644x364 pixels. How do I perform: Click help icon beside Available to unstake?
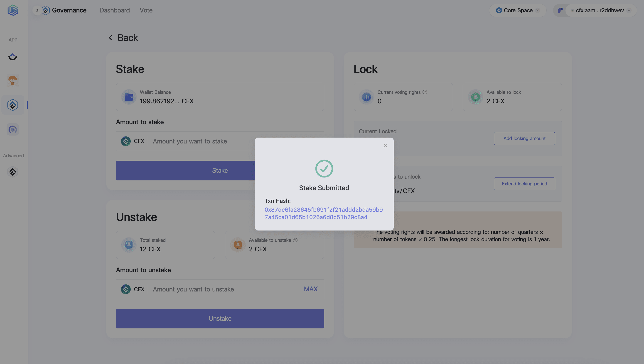[295, 240]
